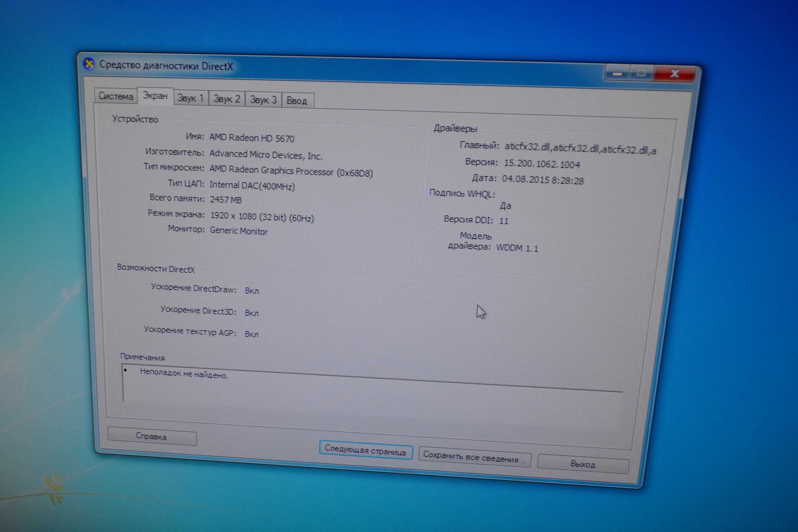Click Advanced Micro Devices, Inc. text
The height and width of the screenshot is (532, 798).
(x=266, y=154)
